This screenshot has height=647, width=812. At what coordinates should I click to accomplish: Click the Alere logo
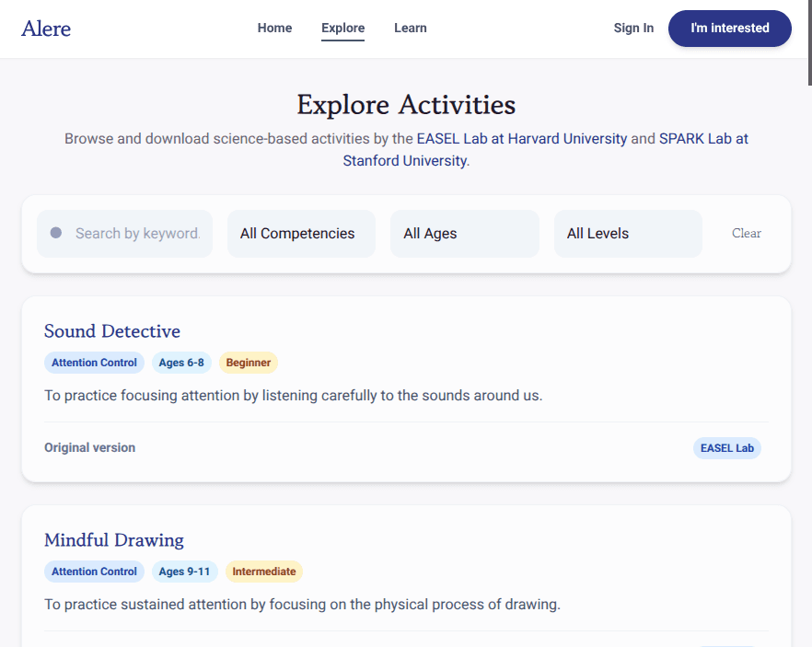click(46, 29)
